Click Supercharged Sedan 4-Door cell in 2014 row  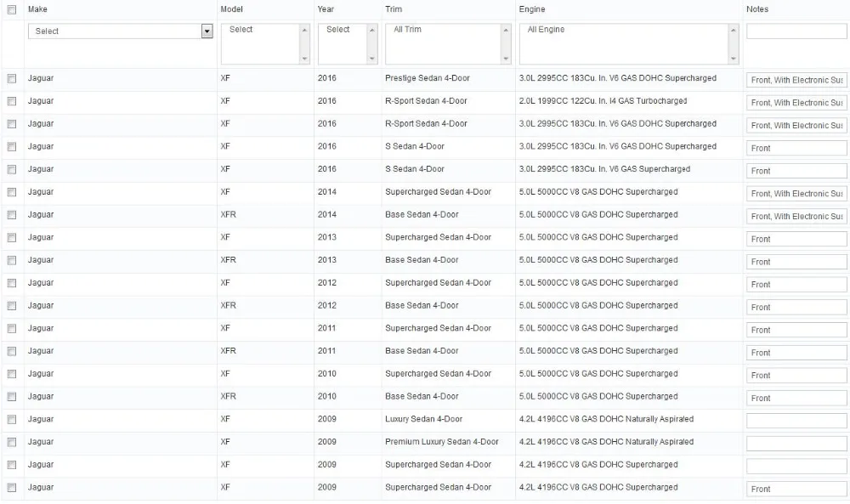tap(438, 192)
